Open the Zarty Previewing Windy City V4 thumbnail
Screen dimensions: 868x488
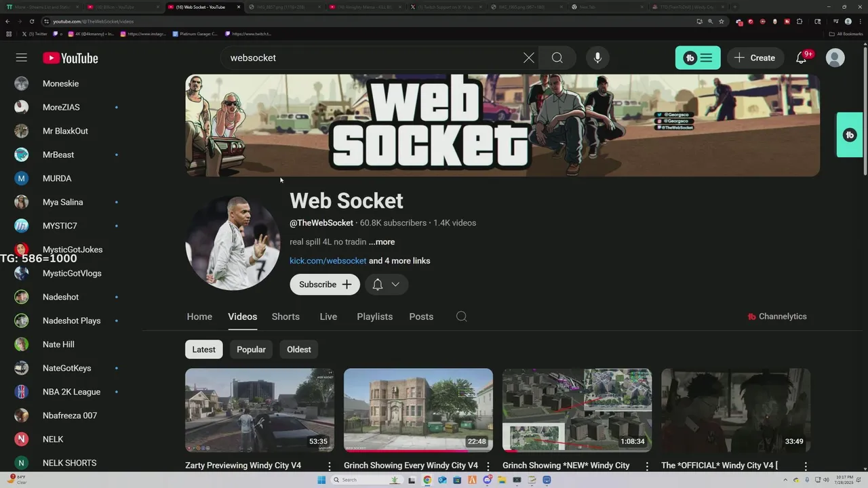point(260,410)
